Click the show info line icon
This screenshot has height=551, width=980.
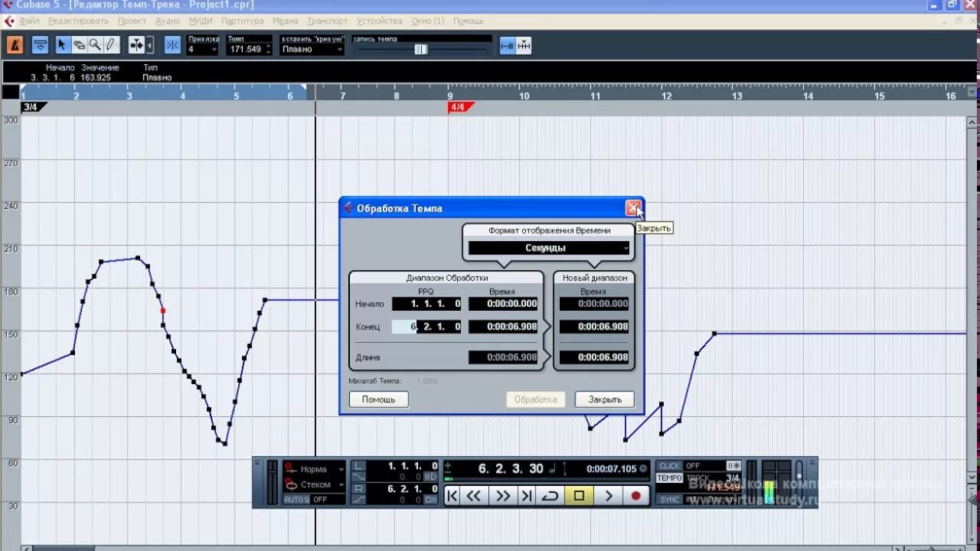click(41, 45)
